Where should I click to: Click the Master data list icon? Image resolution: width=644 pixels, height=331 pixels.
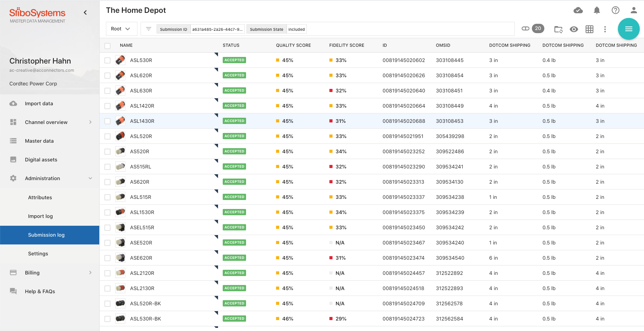coord(13,141)
